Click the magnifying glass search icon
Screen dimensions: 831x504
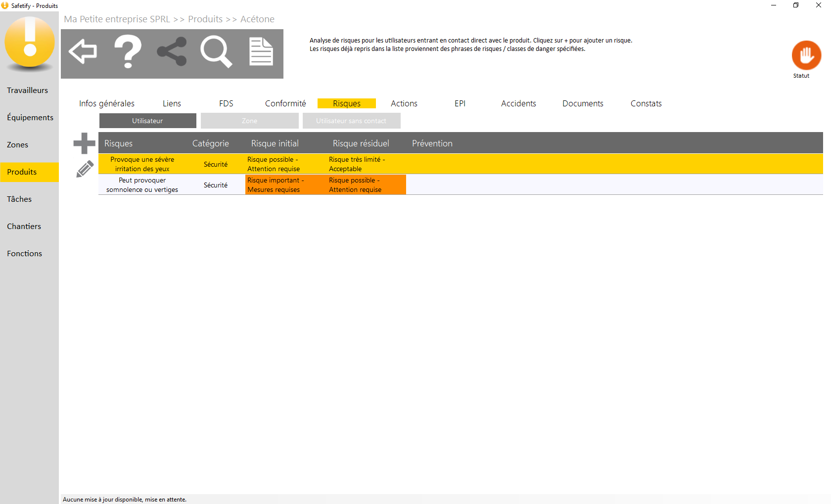point(216,51)
